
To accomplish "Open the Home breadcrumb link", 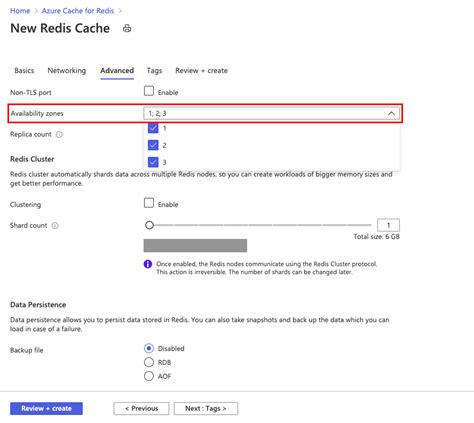I will pyautogui.click(x=20, y=11).
